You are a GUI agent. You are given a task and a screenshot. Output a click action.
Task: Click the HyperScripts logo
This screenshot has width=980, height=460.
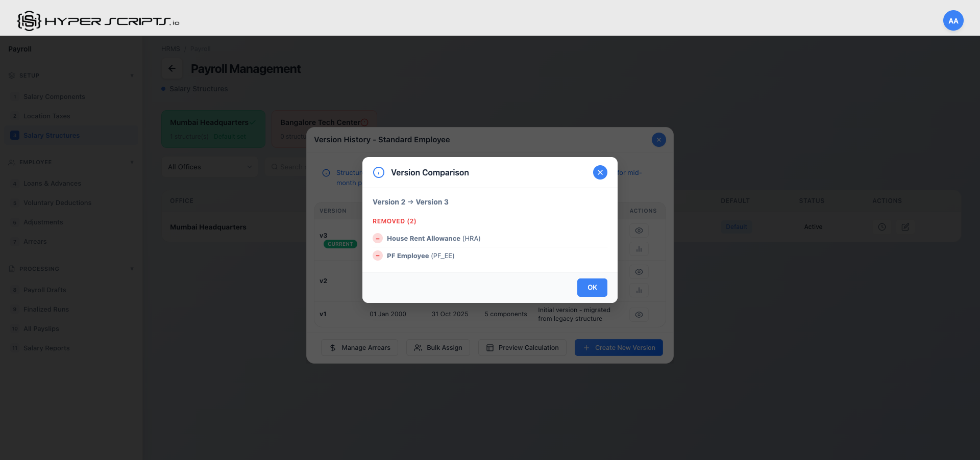click(98, 21)
